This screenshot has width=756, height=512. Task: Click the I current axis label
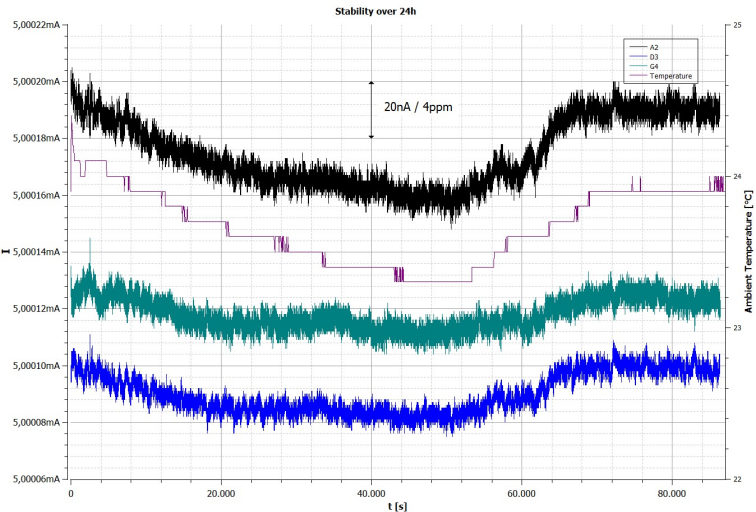[x=6, y=251]
